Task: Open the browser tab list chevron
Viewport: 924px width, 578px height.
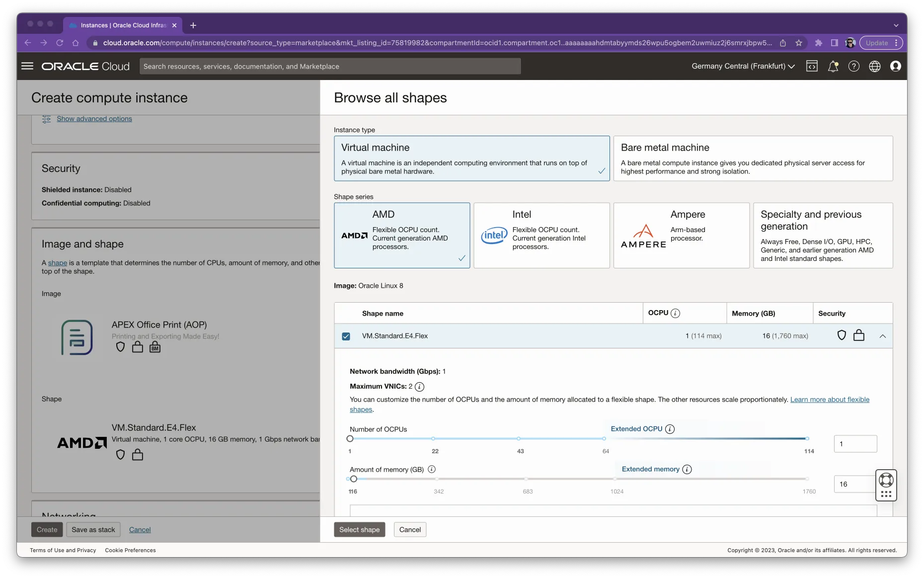Action: [896, 25]
